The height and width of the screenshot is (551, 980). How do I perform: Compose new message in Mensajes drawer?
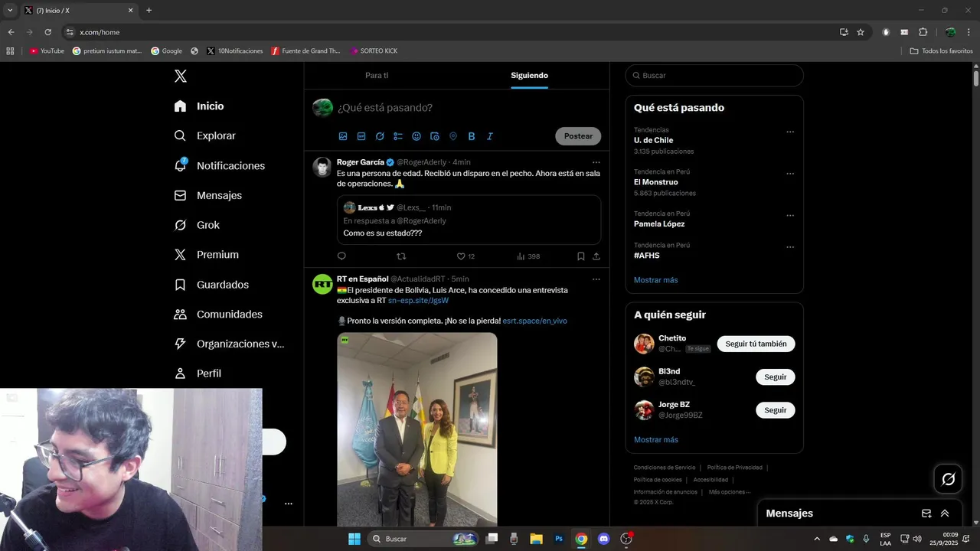926,514
